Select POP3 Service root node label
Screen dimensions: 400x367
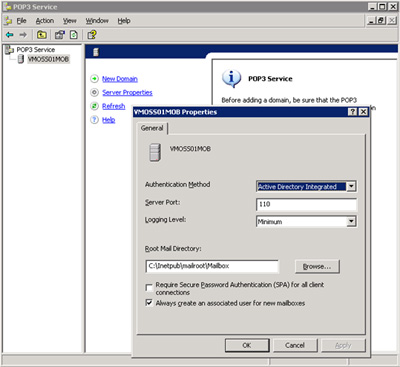[36, 50]
